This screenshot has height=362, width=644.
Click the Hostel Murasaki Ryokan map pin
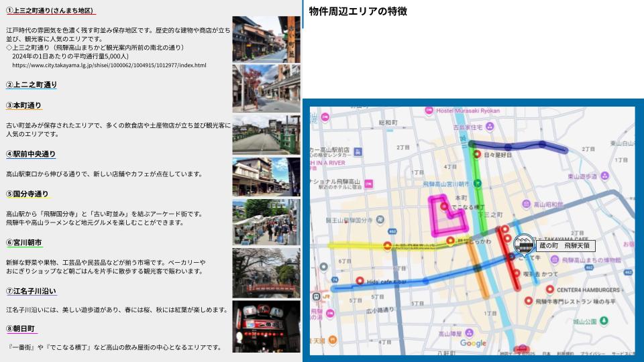pyautogui.click(x=429, y=111)
